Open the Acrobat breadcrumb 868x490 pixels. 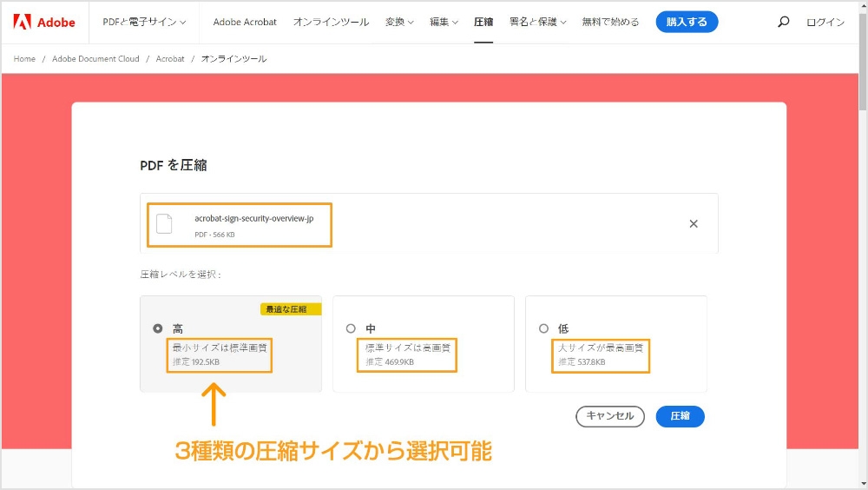pyautogui.click(x=170, y=59)
